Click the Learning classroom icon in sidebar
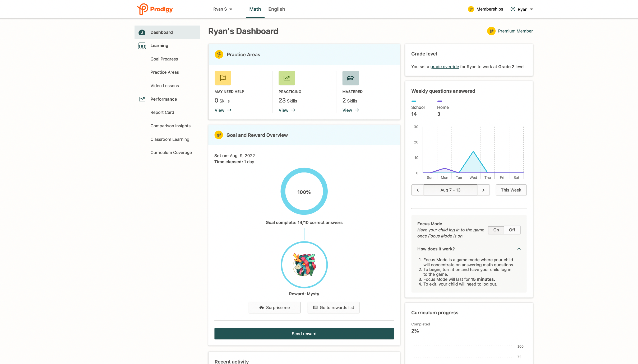 pos(142,46)
